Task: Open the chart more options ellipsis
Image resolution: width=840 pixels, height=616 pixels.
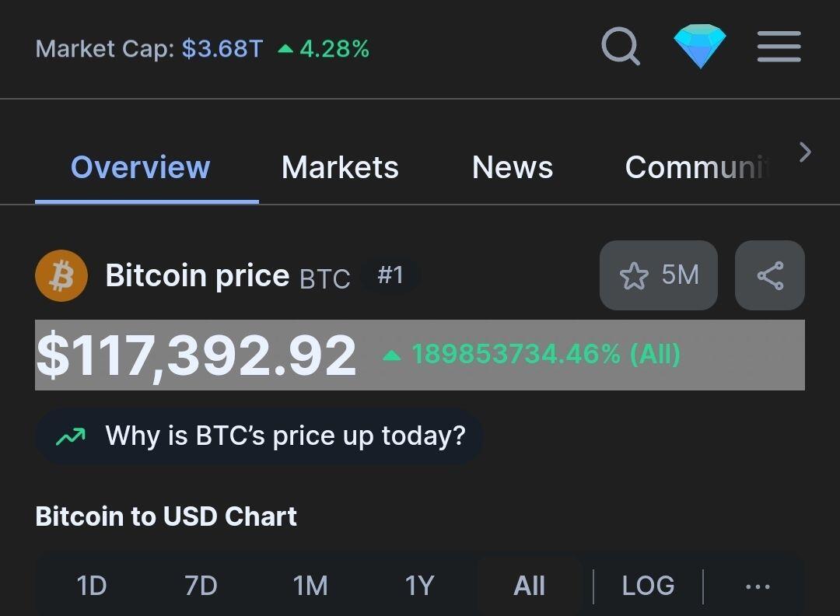Action: pyautogui.click(x=758, y=587)
